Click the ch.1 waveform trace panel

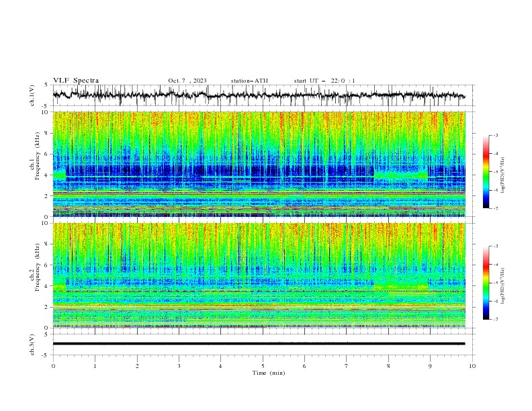[263, 95]
